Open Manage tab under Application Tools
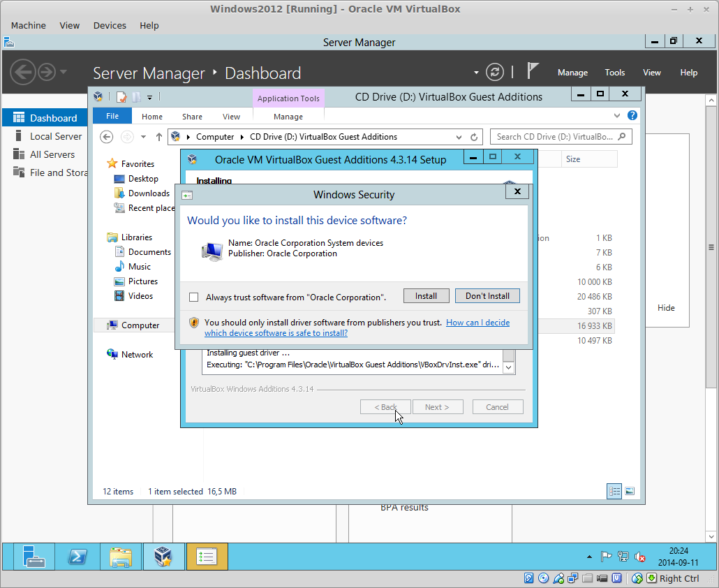This screenshot has height=588, width=719. pos(288,117)
